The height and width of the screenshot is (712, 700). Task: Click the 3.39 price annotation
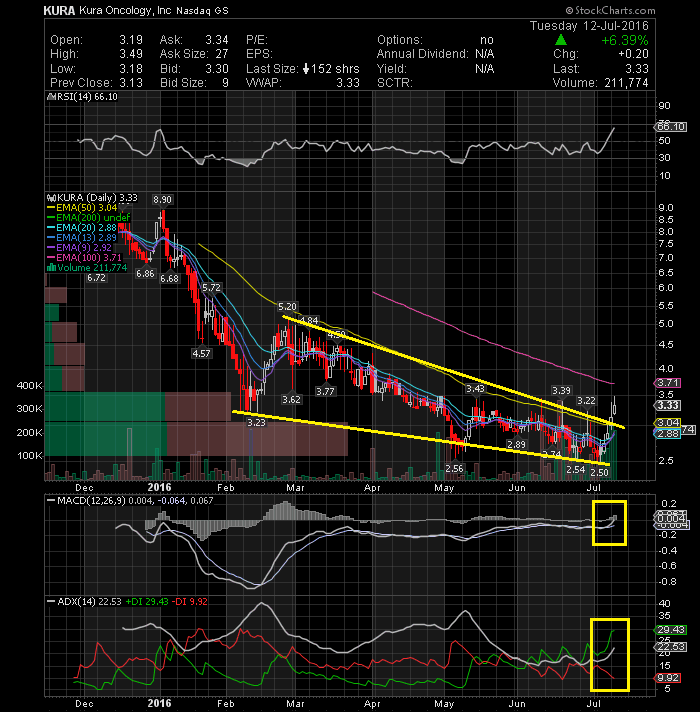click(x=561, y=391)
